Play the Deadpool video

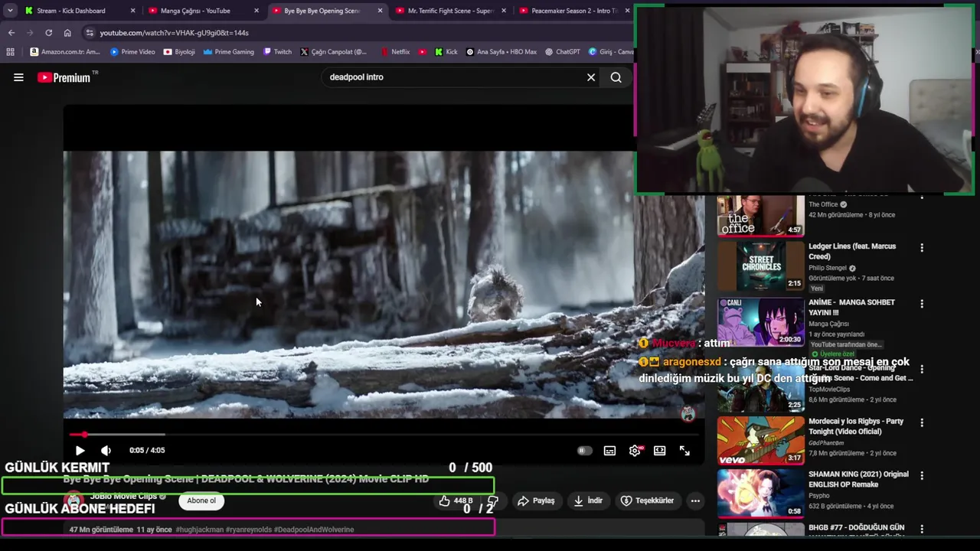pos(80,451)
